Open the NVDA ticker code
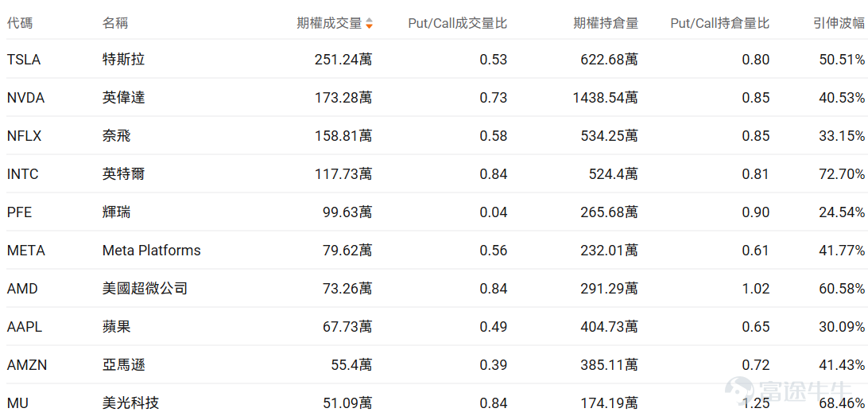The width and height of the screenshot is (868, 420). coord(25,98)
